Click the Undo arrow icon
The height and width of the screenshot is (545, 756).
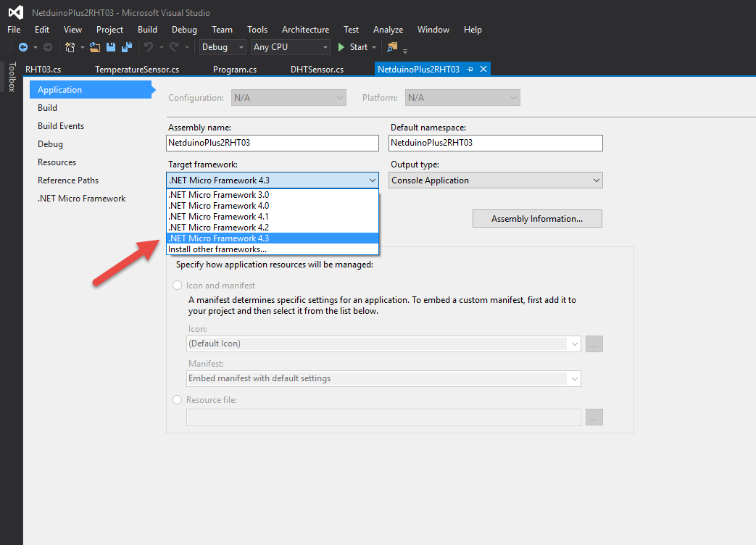click(149, 47)
